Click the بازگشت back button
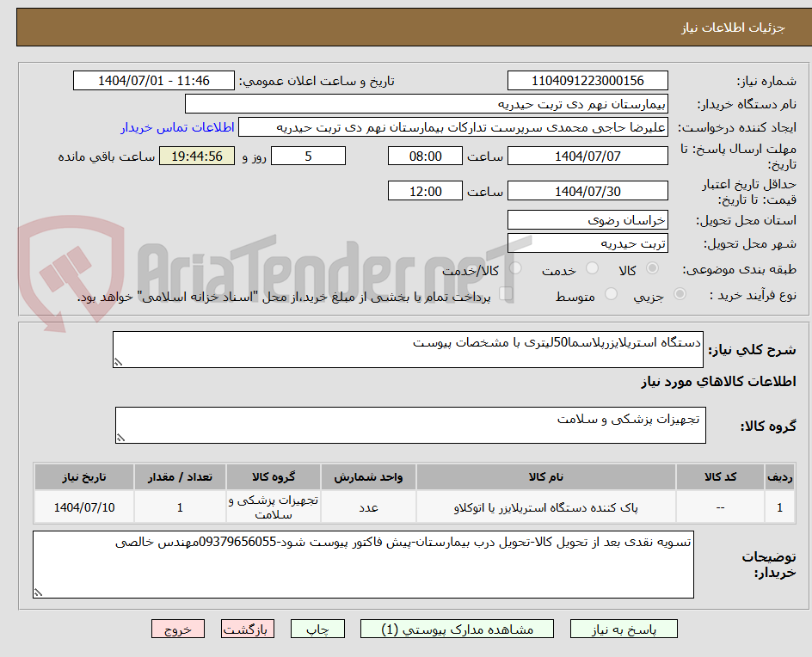812x657 pixels. [x=247, y=629]
